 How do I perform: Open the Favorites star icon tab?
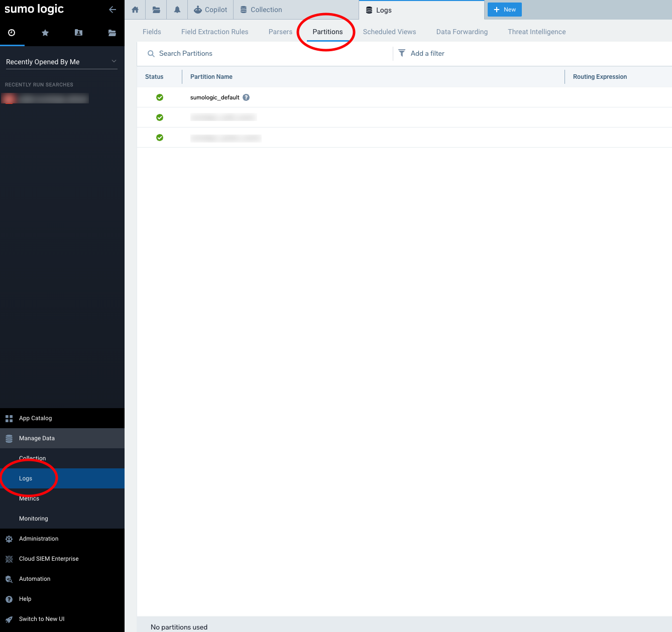coord(45,33)
